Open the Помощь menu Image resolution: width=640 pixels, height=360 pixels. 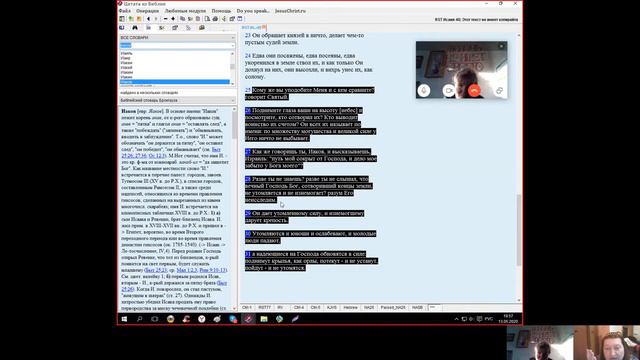coord(221,11)
